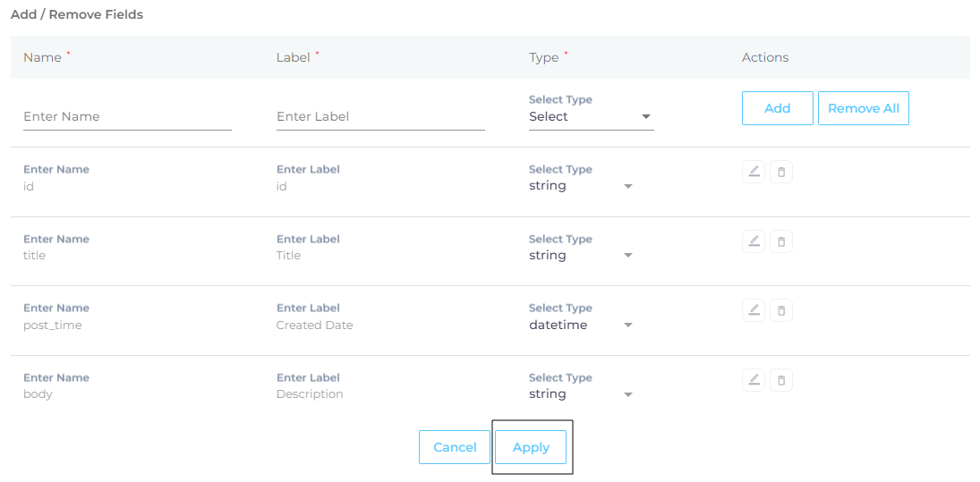The width and height of the screenshot is (980, 482).
Task: Delete the id field using trash icon
Action: [x=780, y=172]
